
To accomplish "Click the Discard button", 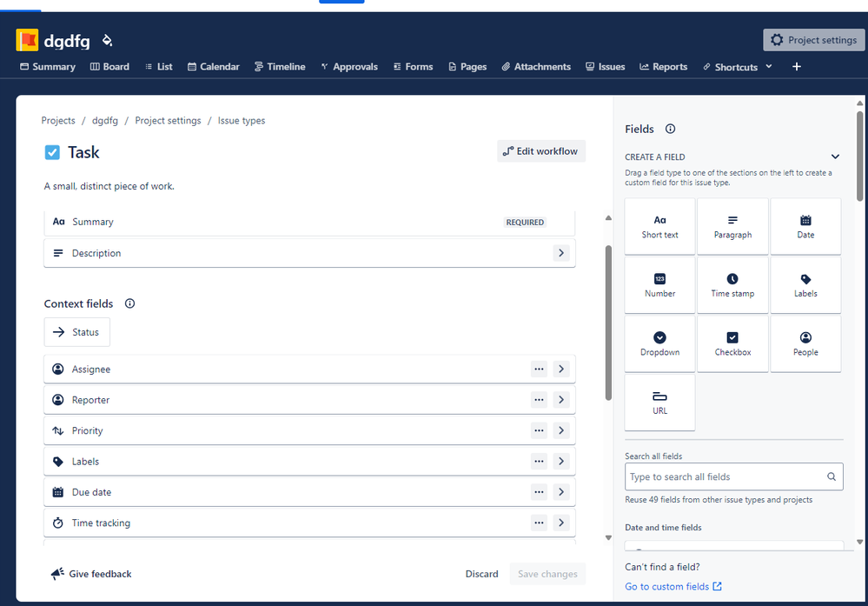I will point(481,574).
